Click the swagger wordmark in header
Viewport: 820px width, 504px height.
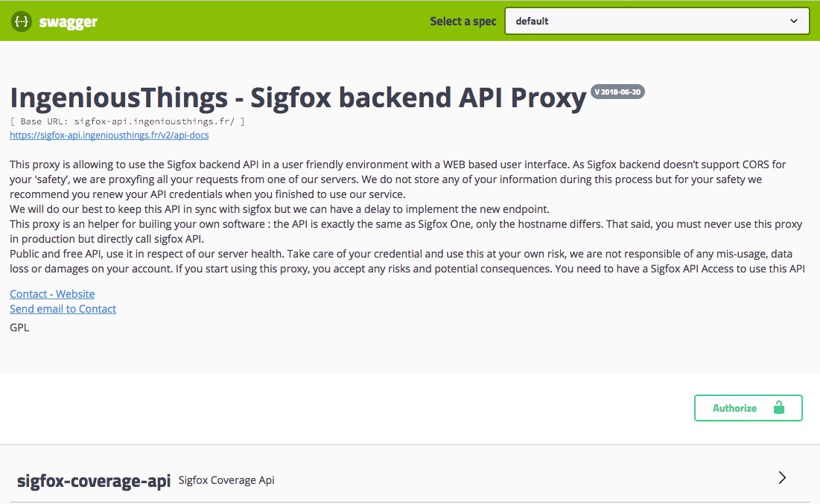point(68,22)
